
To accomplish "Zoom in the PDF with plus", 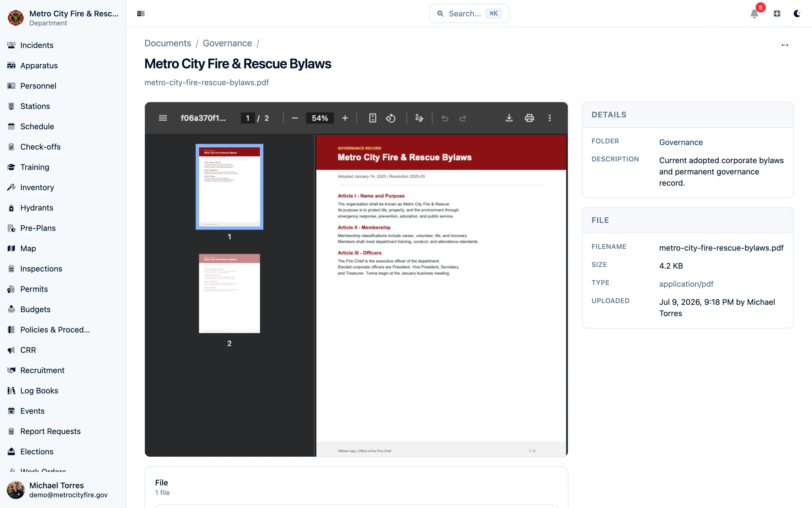I will tap(345, 118).
